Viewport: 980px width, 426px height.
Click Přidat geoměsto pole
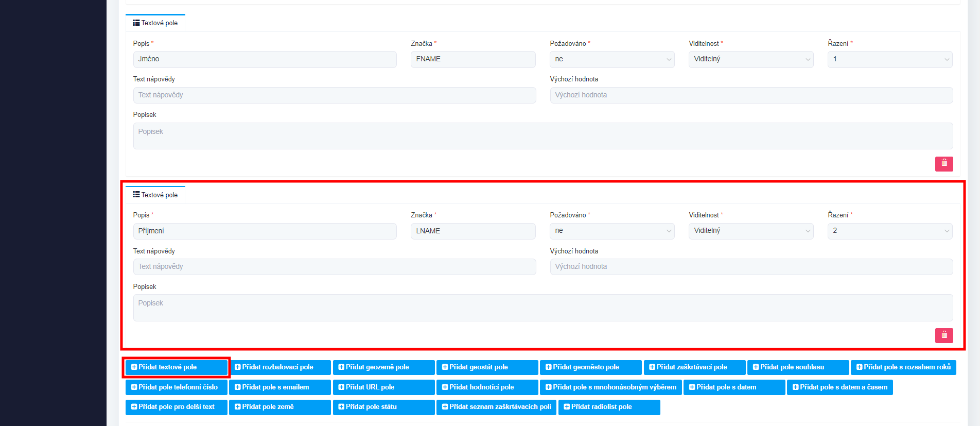[x=591, y=367]
